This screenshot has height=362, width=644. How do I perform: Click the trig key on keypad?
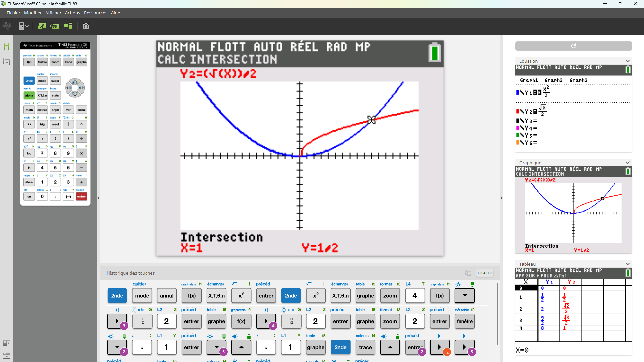coord(42,124)
